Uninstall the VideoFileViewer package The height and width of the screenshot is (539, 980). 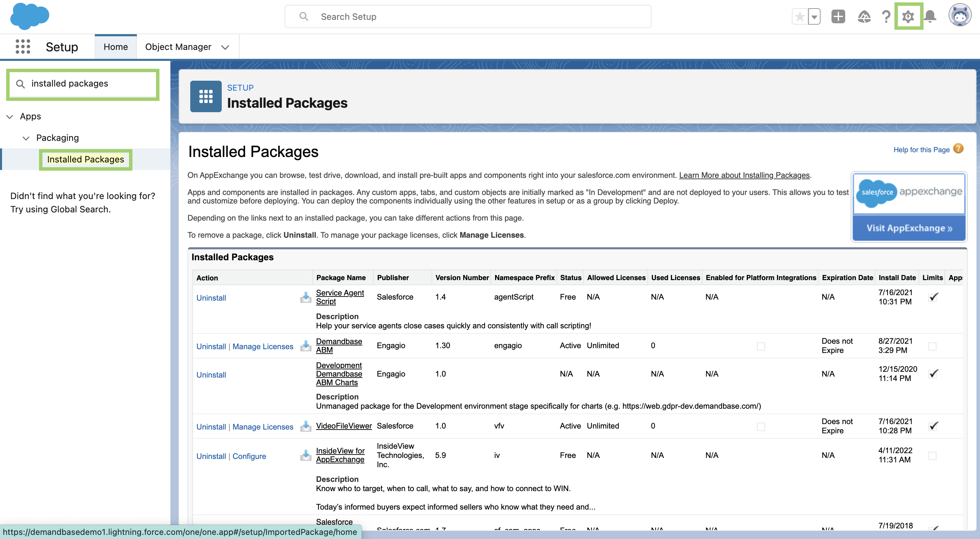[211, 427]
